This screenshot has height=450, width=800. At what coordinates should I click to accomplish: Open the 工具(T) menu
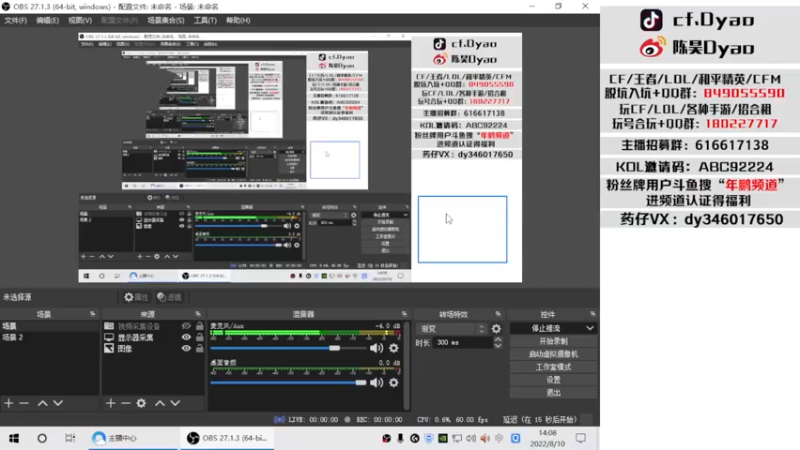(x=205, y=20)
